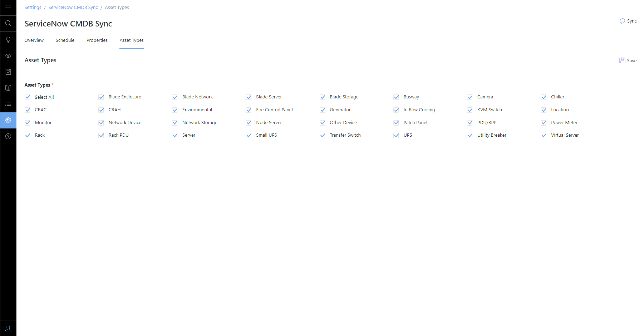The height and width of the screenshot is (336, 644).
Task: Uncheck the Server checkbox
Action: 175,135
